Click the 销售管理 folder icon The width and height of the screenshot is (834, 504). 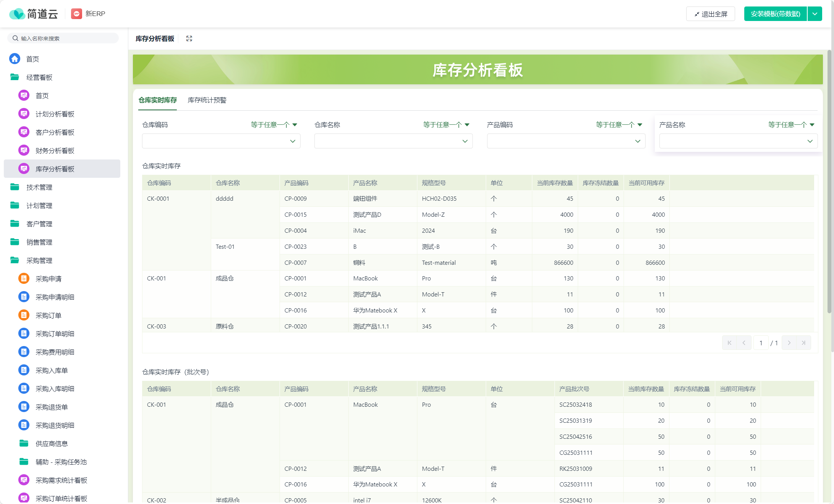pos(15,242)
